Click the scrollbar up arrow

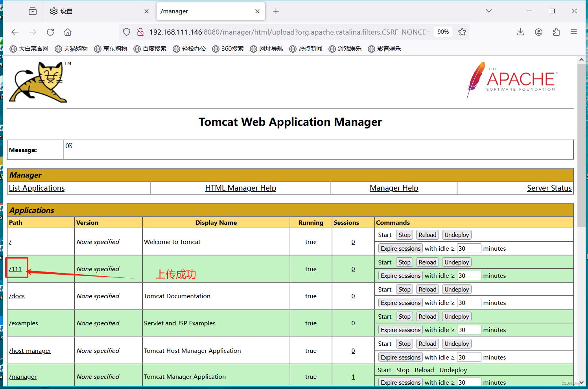pos(581,60)
